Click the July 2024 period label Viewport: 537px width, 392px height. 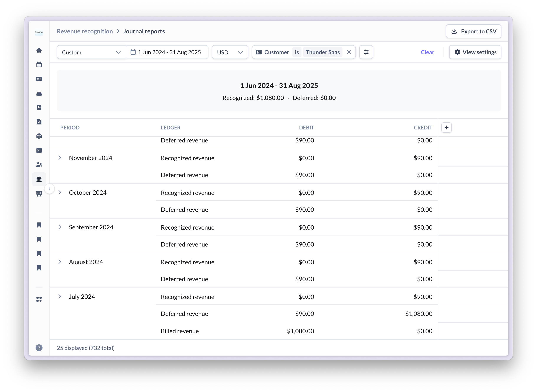[82, 296]
